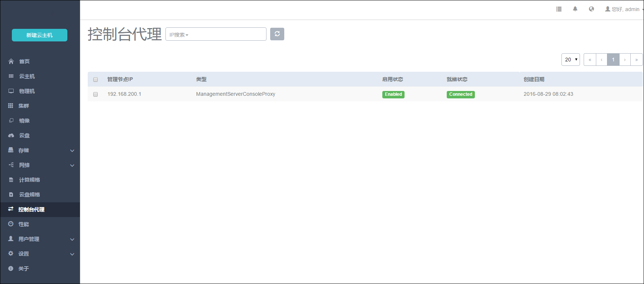Select the 物理机 monitor icon

(x=11, y=91)
